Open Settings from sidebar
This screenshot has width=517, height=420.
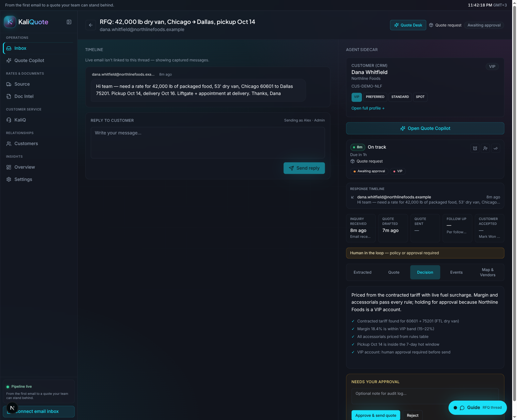point(38,179)
